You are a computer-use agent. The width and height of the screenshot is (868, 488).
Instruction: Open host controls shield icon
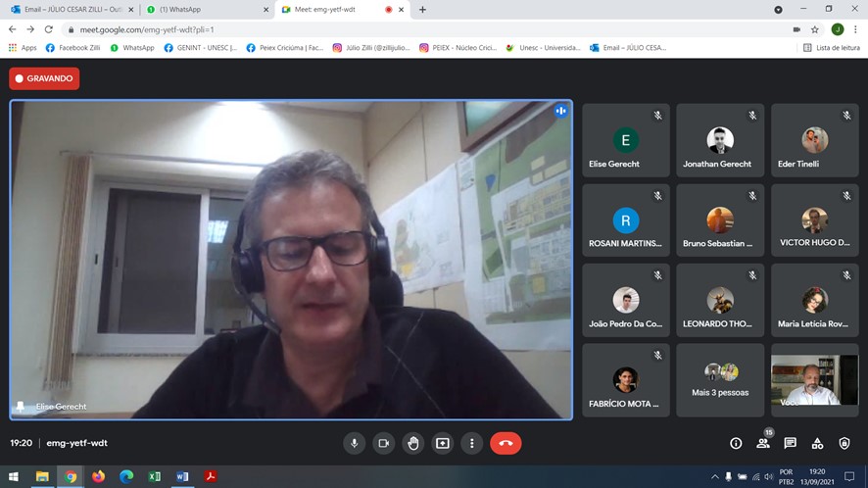[844, 443]
